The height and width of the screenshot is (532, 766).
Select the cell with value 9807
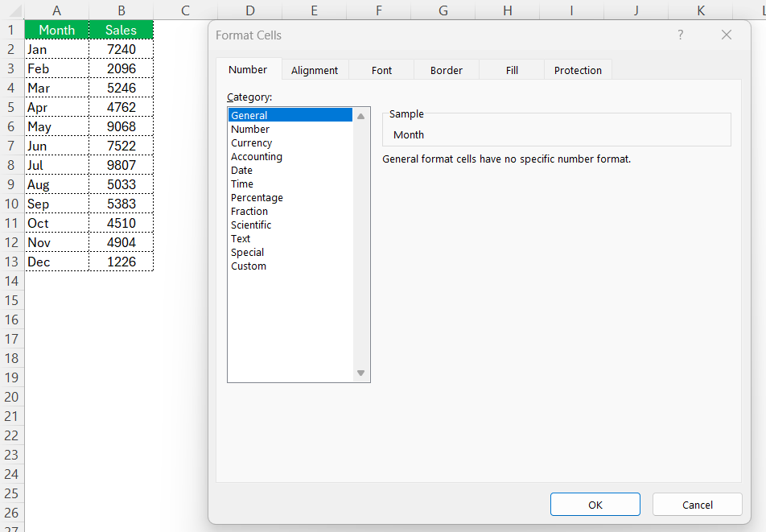(121, 165)
